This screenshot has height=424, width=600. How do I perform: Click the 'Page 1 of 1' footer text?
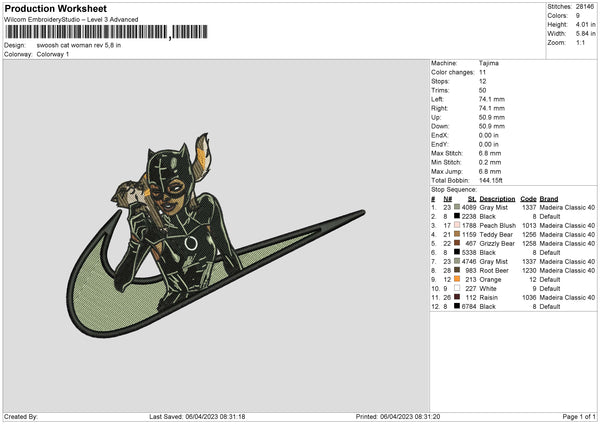(579, 416)
